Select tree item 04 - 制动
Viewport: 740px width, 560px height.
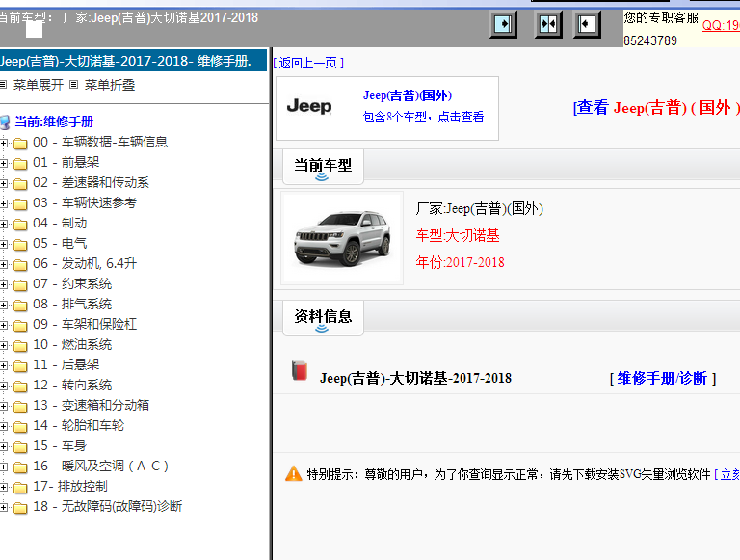60,223
